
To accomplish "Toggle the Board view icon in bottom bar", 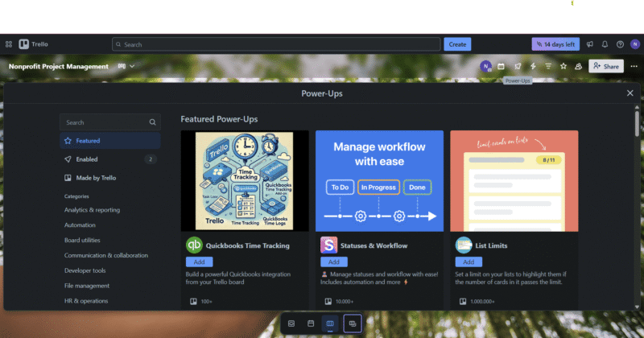I will click(330, 324).
